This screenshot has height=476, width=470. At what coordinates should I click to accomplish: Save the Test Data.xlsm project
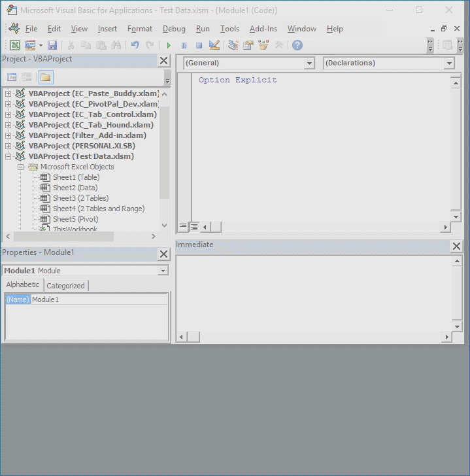[x=52, y=45]
